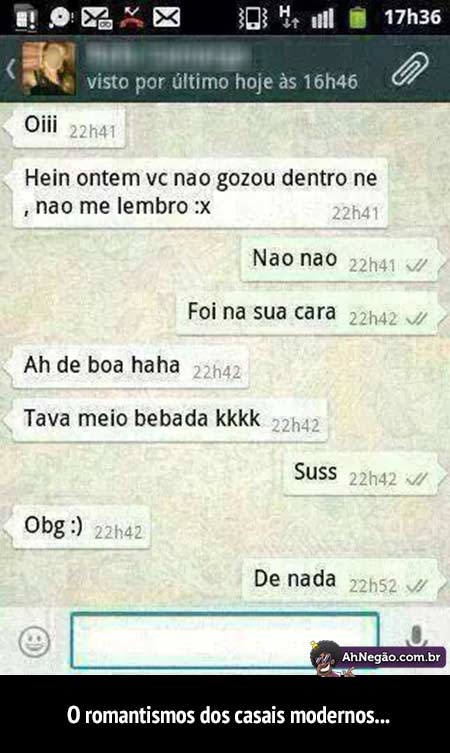The height and width of the screenshot is (753, 450).
Task: Open the emoji smiley picker
Action: tap(34, 642)
